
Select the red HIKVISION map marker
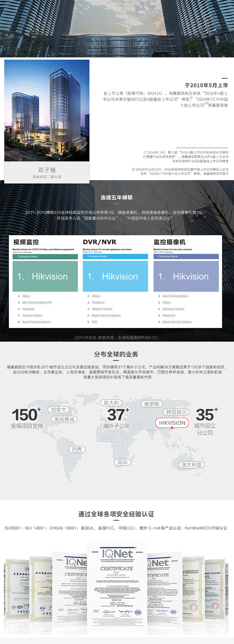pyautogui.click(x=172, y=423)
